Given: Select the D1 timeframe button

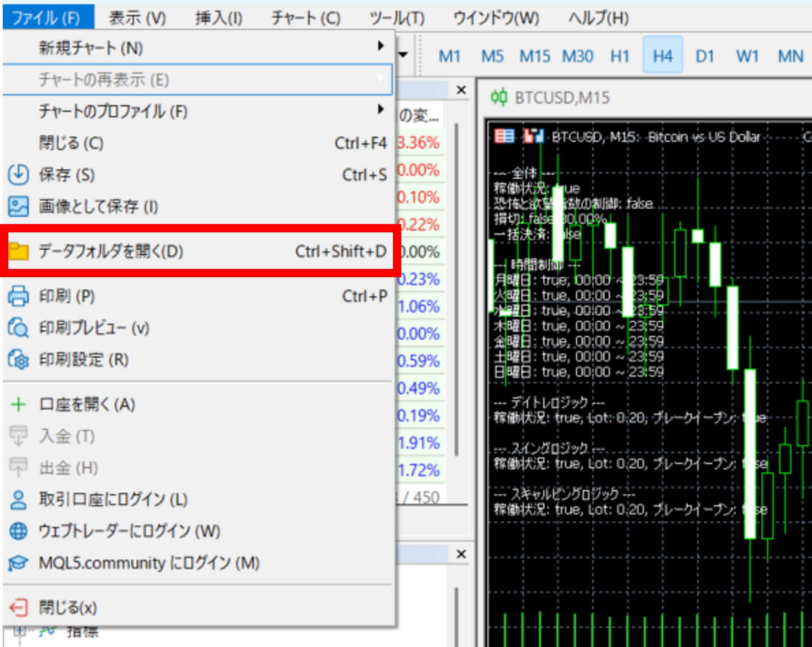Looking at the screenshot, I should 705,56.
